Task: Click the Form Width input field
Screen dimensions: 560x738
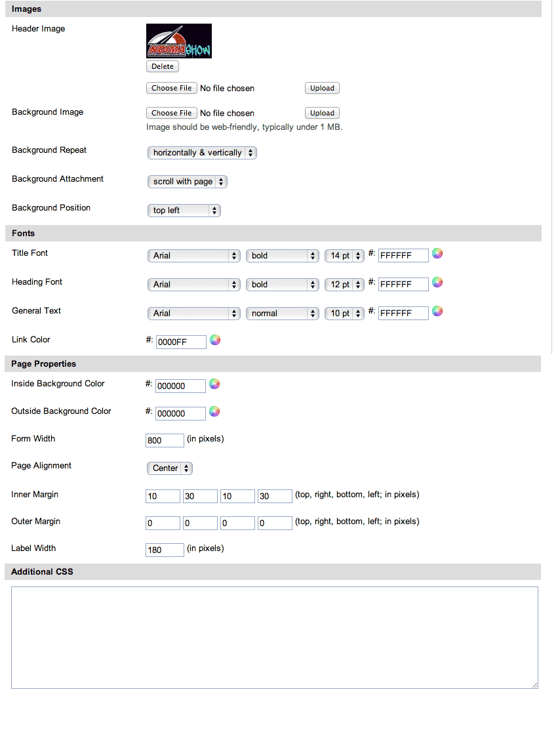Action: click(165, 440)
